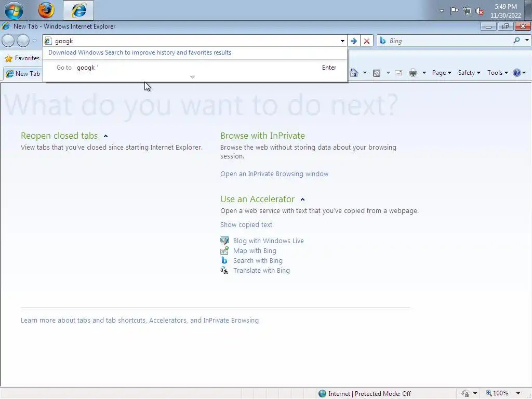Open the Feeds dropdown arrow
532x399 pixels.
coord(388,73)
